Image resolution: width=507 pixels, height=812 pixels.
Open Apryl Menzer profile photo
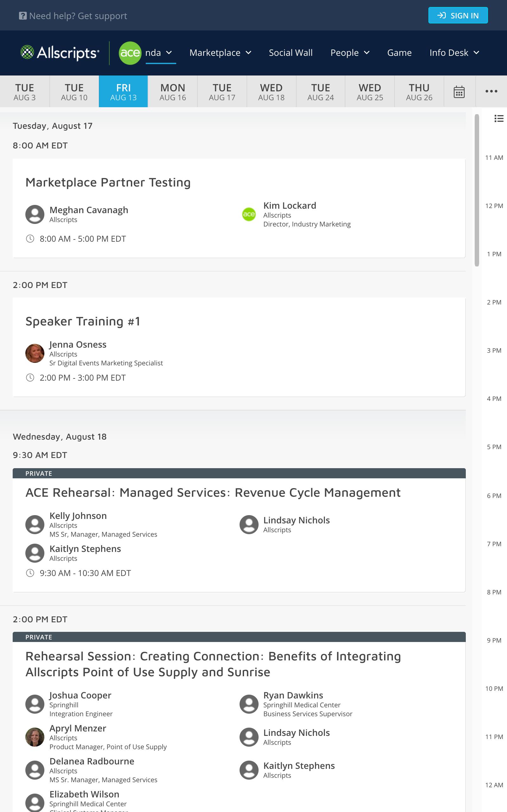35,737
